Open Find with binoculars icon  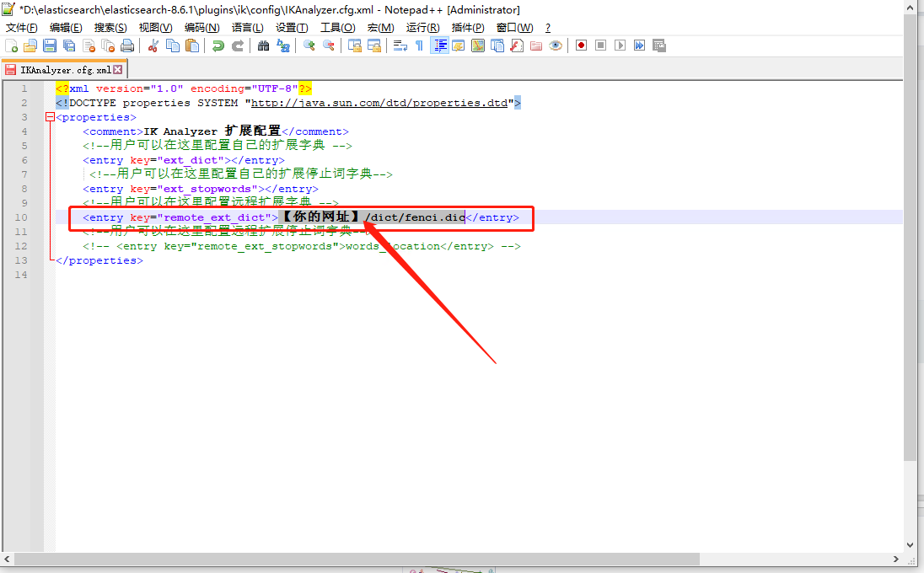click(263, 46)
